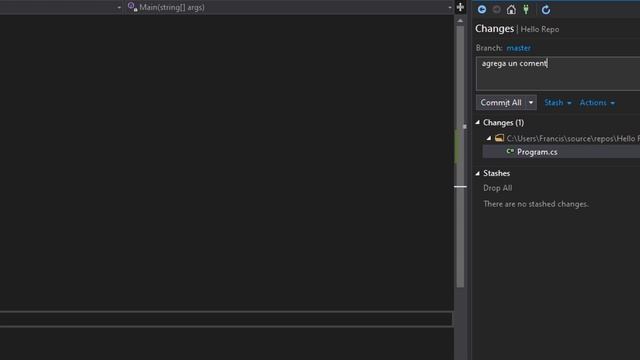This screenshot has height=360, width=640.
Task: Click the master branch link
Action: [518, 48]
